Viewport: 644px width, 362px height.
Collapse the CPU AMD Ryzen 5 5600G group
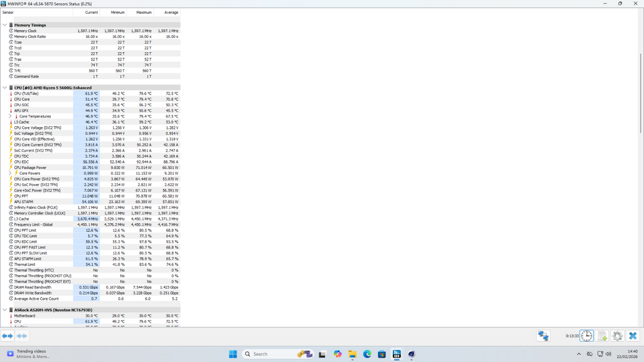coord(4,88)
